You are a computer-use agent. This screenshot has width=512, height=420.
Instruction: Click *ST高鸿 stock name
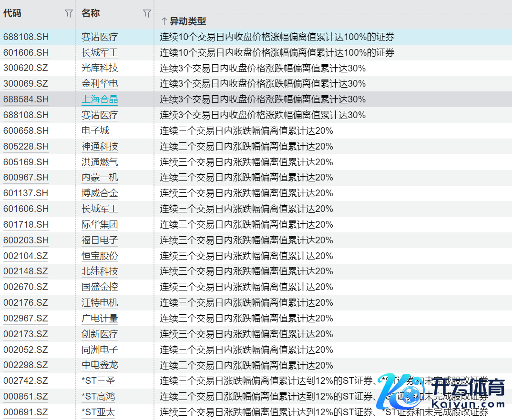[98, 397]
